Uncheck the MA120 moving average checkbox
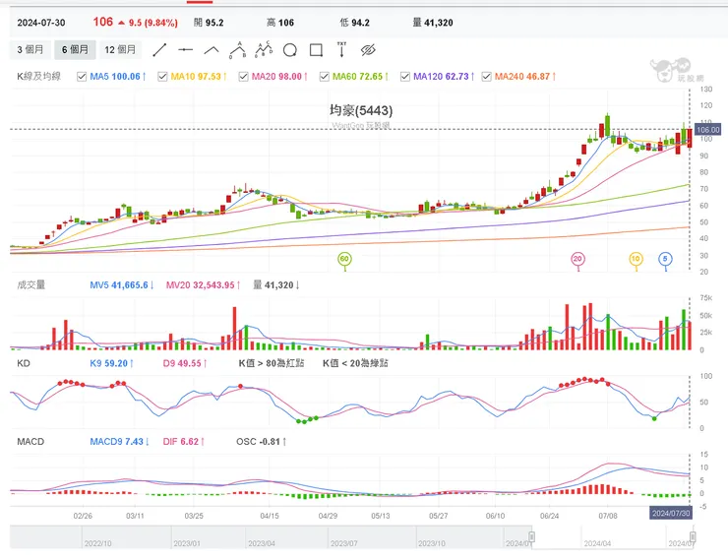Image resolution: width=728 pixels, height=560 pixels. pyautogui.click(x=405, y=77)
